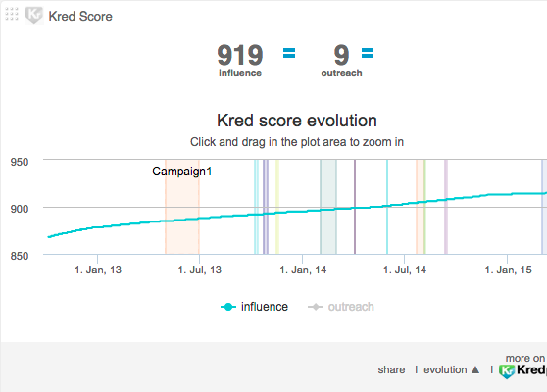Image resolution: width=547 pixels, height=392 pixels.
Task: Click the 1. Jul, 14 axis label
Action: [405, 269]
